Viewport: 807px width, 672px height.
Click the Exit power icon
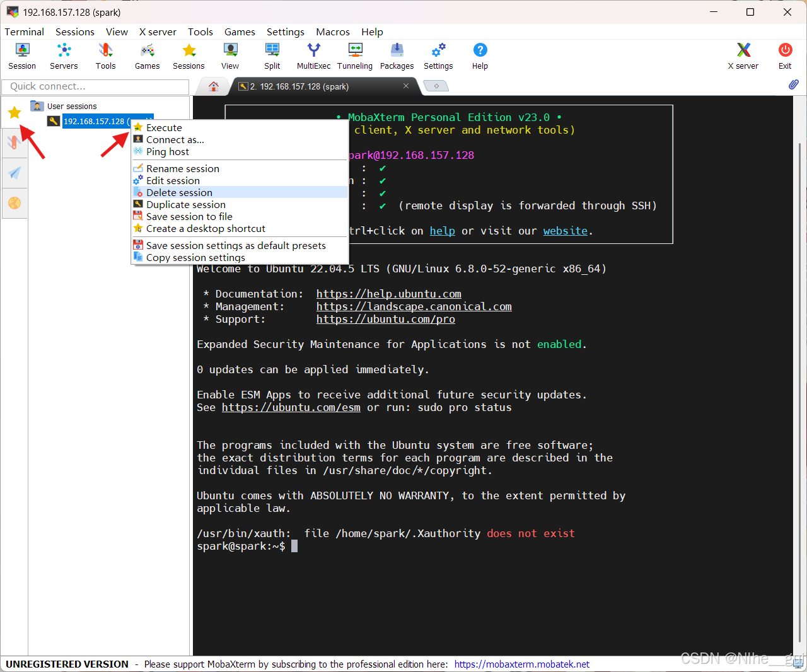pos(785,56)
